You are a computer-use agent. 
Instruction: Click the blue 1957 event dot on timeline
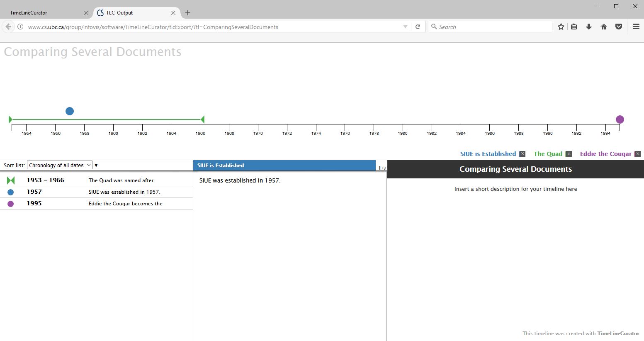(x=70, y=111)
